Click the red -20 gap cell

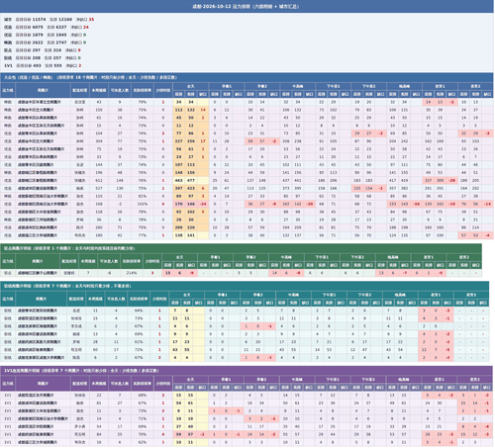coord(309,204)
